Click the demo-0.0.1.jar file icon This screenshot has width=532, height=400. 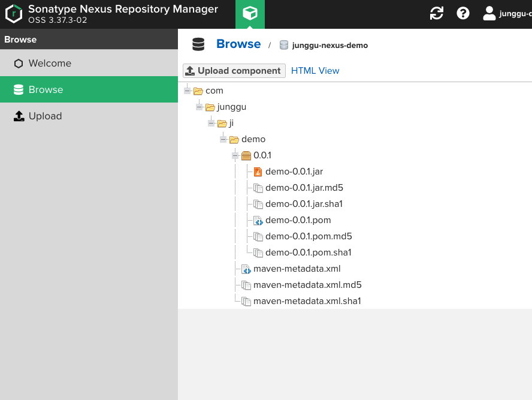point(258,172)
